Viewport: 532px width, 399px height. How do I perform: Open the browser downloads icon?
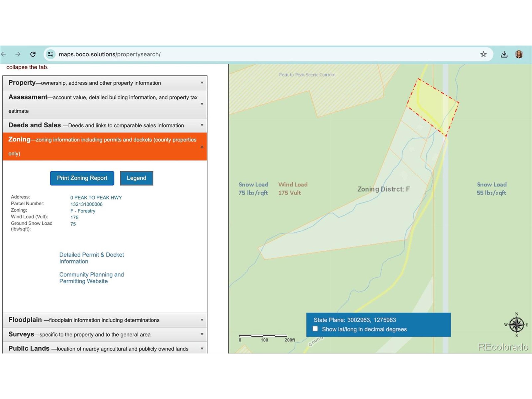tap(504, 54)
